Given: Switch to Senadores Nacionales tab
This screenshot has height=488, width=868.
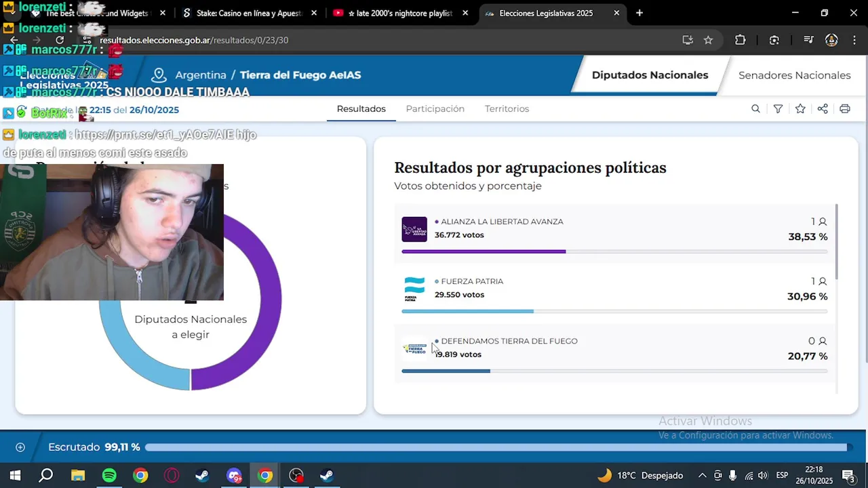Looking at the screenshot, I should coord(794,75).
